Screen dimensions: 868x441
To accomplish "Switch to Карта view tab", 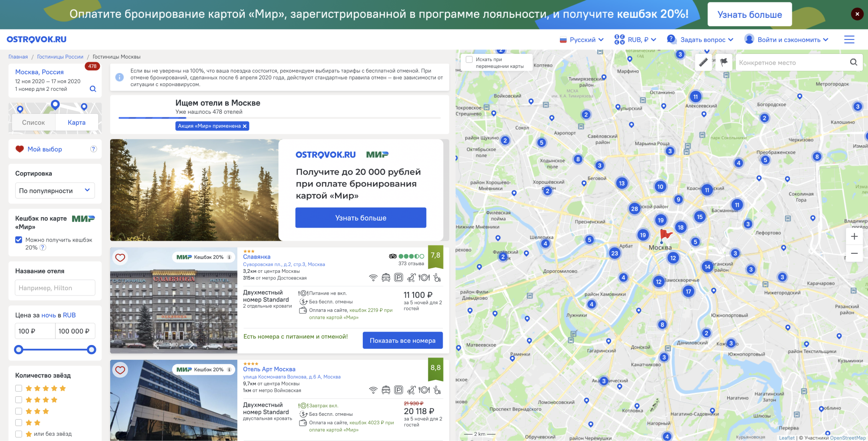I will 76,123.
